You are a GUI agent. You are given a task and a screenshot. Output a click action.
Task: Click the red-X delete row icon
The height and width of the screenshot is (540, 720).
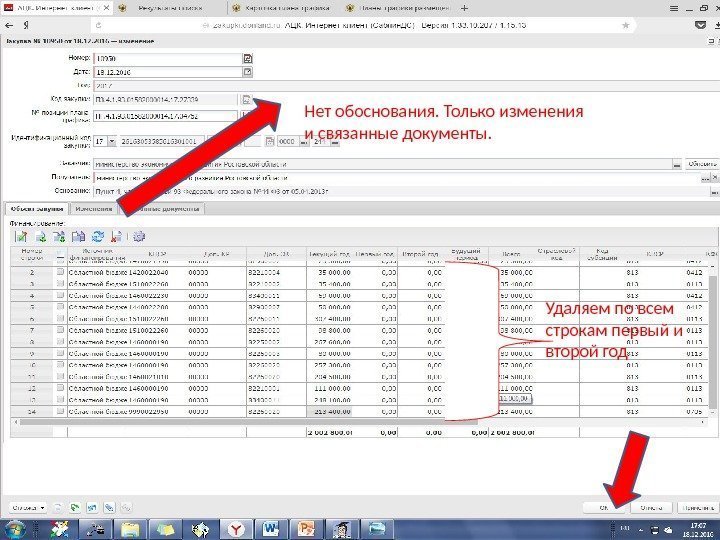[117, 236]
